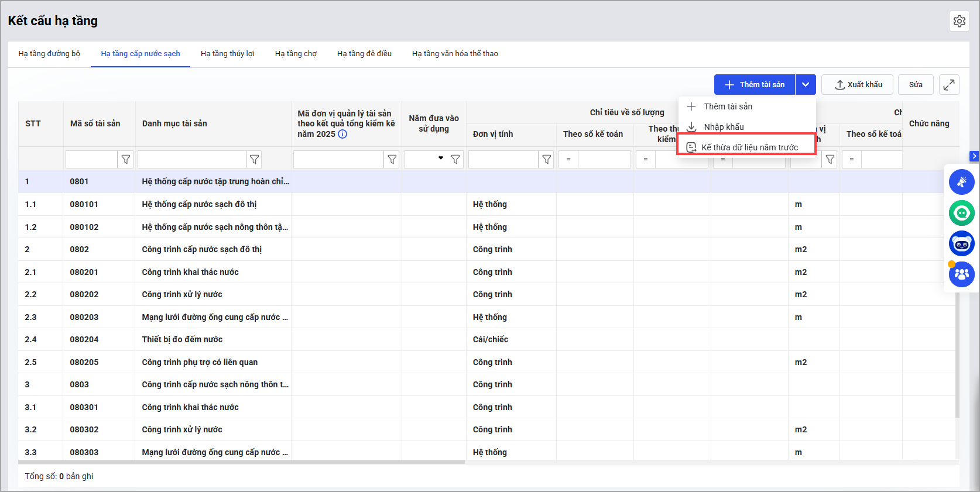Select Kế thừa dữ liệu năm trước
The width and height of the screenshot is (980, 492).
[x=749, y=147]
